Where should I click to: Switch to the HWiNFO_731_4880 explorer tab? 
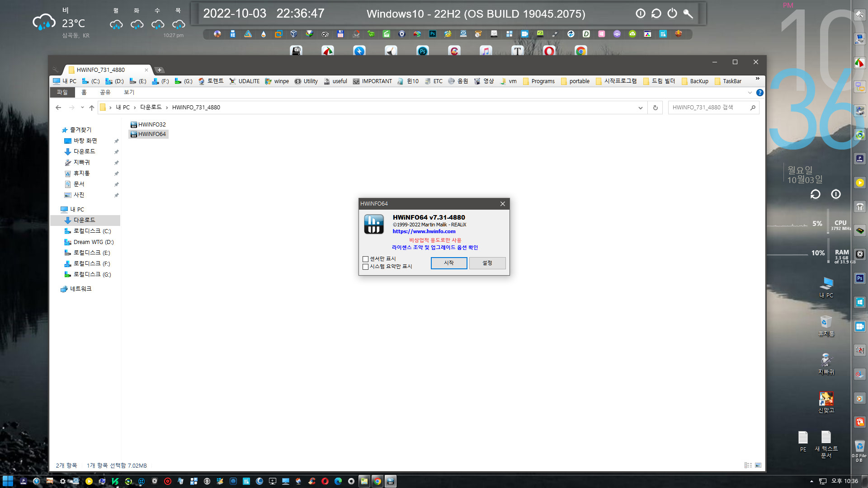click(x=107, y=70)
